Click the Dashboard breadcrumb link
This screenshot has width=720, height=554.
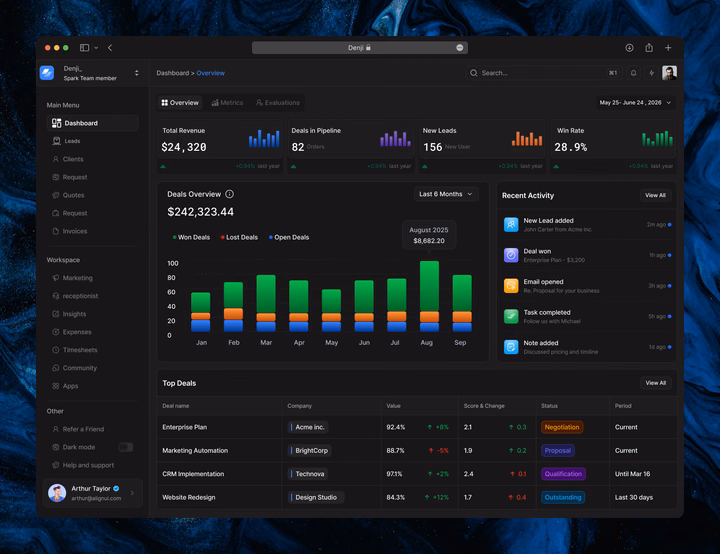click(173, 73)
